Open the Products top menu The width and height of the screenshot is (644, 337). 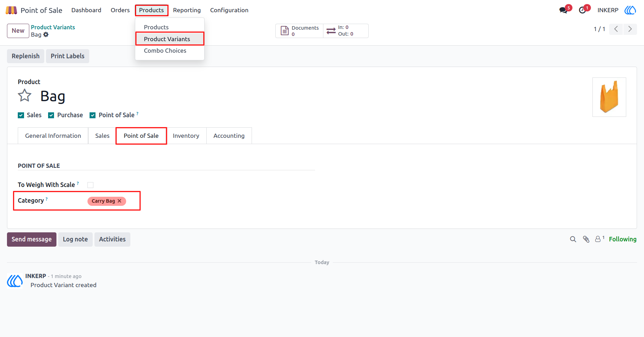[152, 10]
